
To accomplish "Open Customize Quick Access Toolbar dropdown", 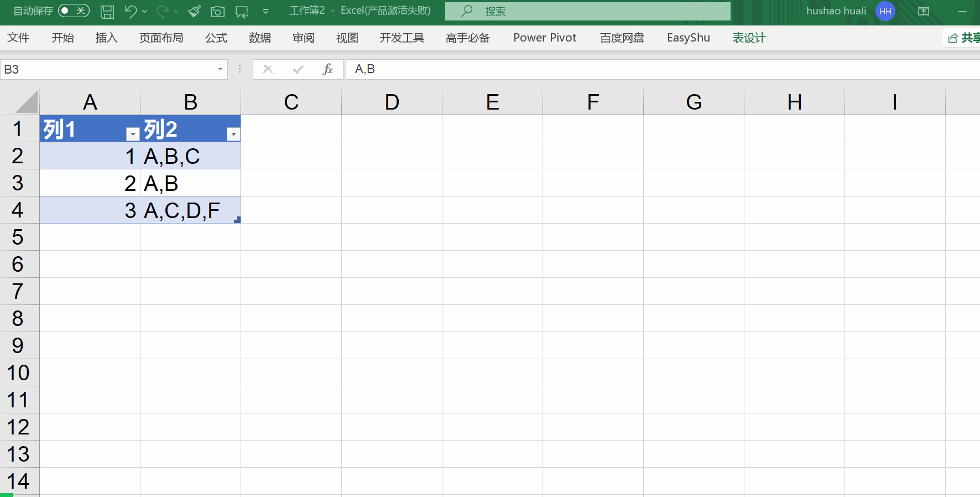I will point(265,11).
